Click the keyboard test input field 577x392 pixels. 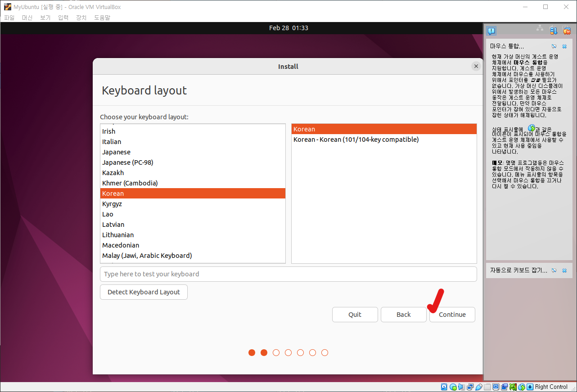tap(288, 274)
